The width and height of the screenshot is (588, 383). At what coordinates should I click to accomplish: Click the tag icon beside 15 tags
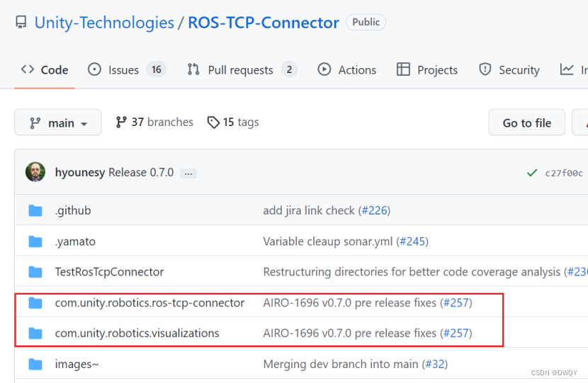coord(213,122)
